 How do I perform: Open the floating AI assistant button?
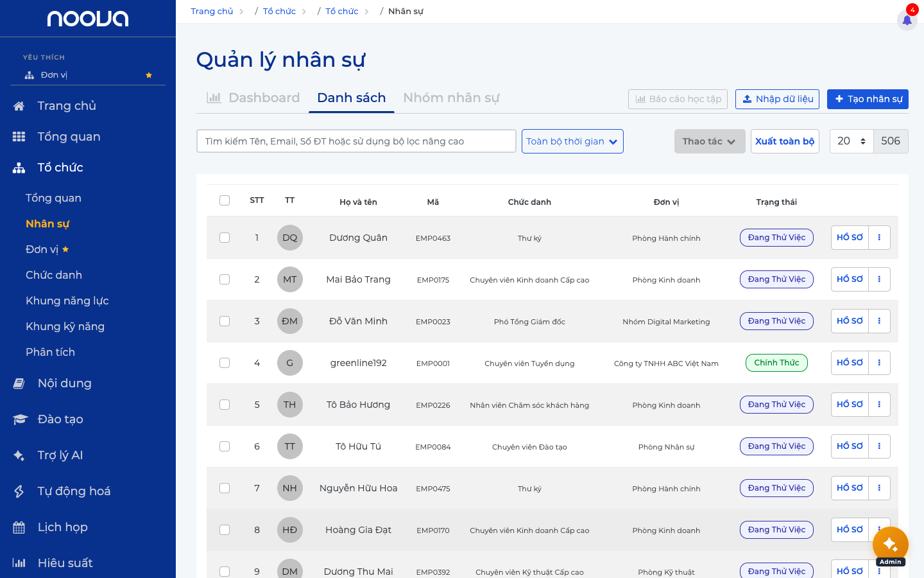pyautogui.click(x=890, y=544)
